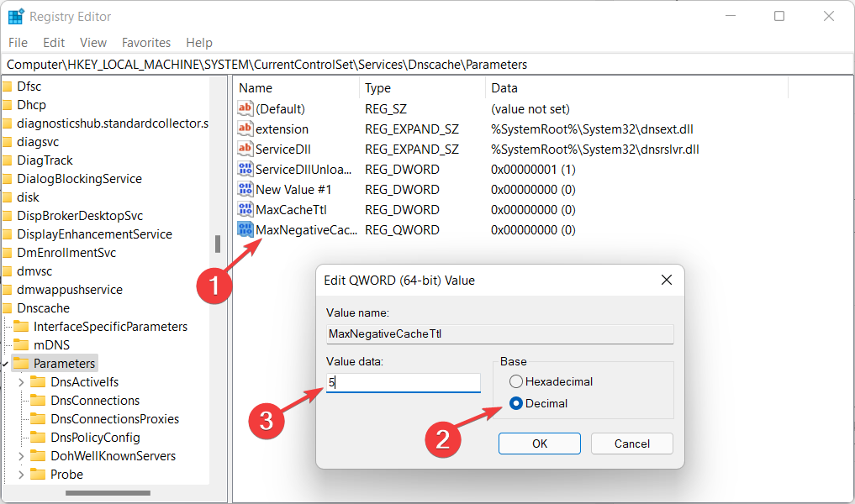Select the MaxCacheTtl DWORD binary icon
This screenshot has width=855, height=504.
(x=245, y=209)
